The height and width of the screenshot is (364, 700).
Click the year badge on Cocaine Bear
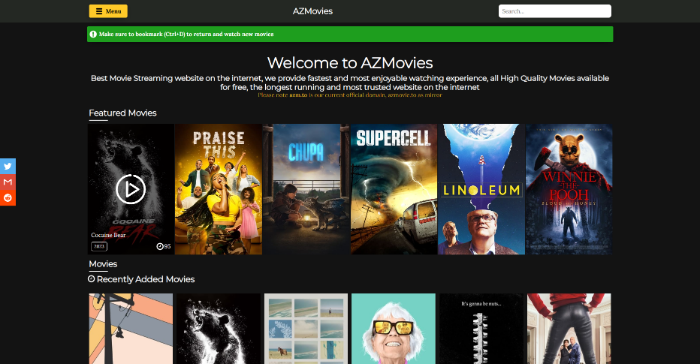(99, 246)
